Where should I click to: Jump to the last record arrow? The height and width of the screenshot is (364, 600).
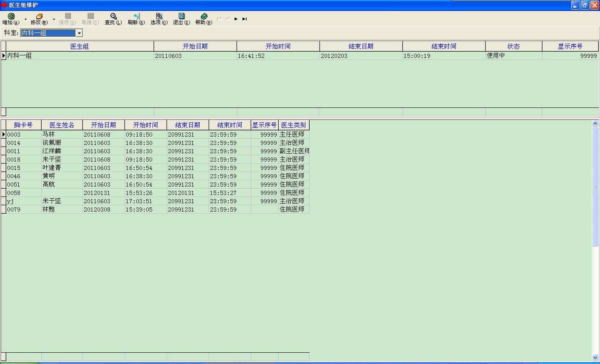(245, 19)
